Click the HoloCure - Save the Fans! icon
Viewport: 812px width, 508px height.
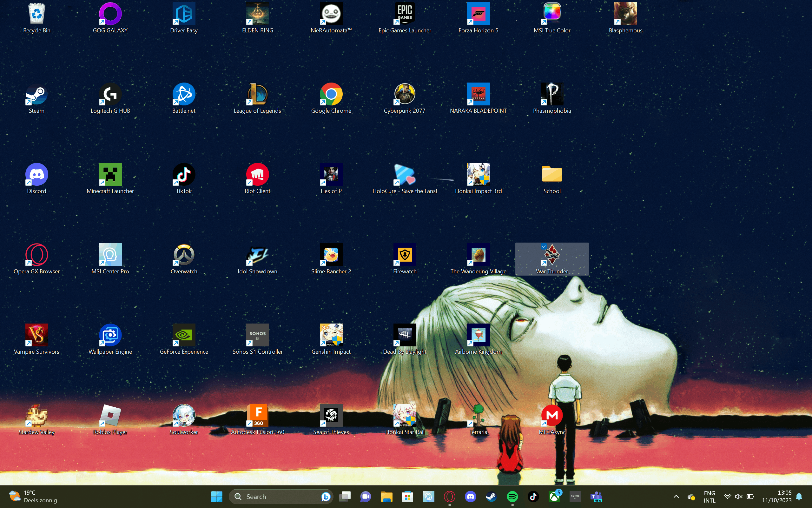(405, 178)
